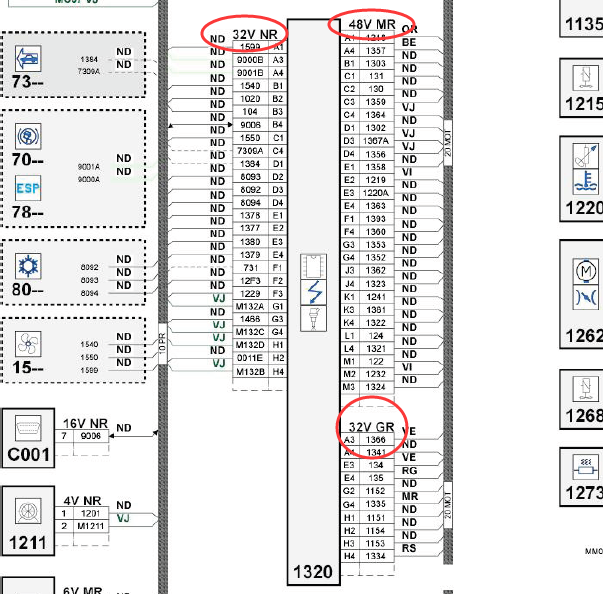Click the 1273 component number
Image resolution: width=603 pixels, height=594 pixels.
click(584, 493)
